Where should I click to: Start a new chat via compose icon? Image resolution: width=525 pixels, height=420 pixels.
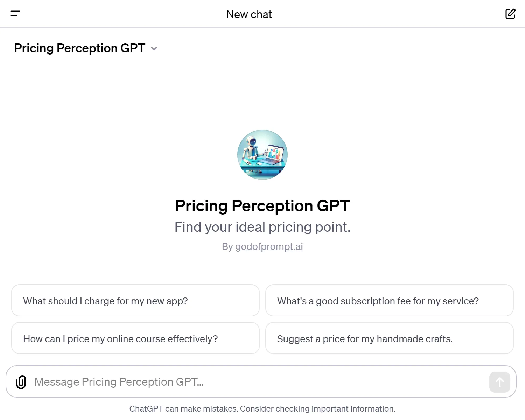click(510, 14)
